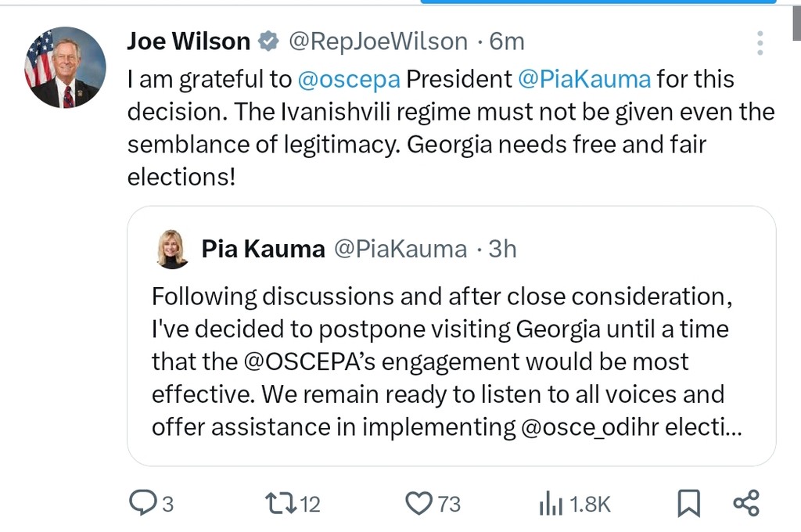Viewport: 801px width, 532px height.
Task: Click the Joe Wilson display name
Action: click(189, 41)
